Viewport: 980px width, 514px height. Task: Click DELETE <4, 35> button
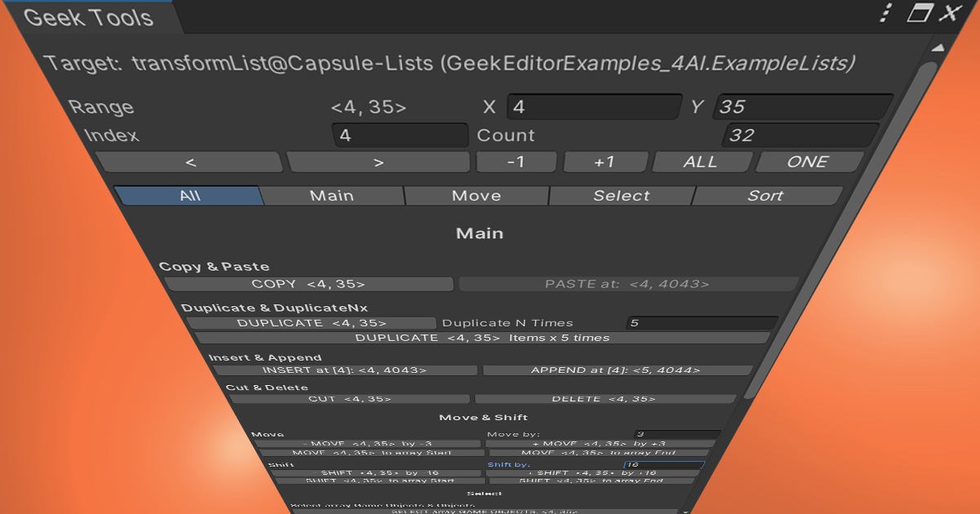click(605, 399)
